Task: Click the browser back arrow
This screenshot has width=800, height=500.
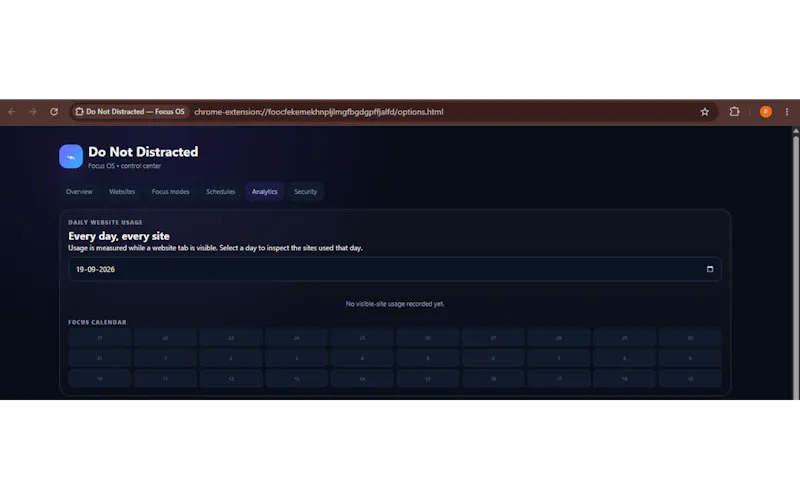Action: [x=12, y=112]
